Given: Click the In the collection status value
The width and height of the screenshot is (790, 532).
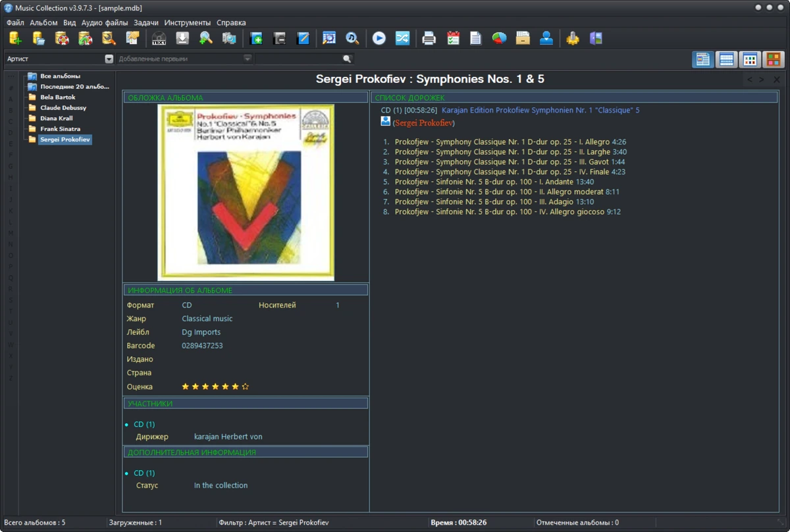Looking at the screenshot, I should (221, 485).
